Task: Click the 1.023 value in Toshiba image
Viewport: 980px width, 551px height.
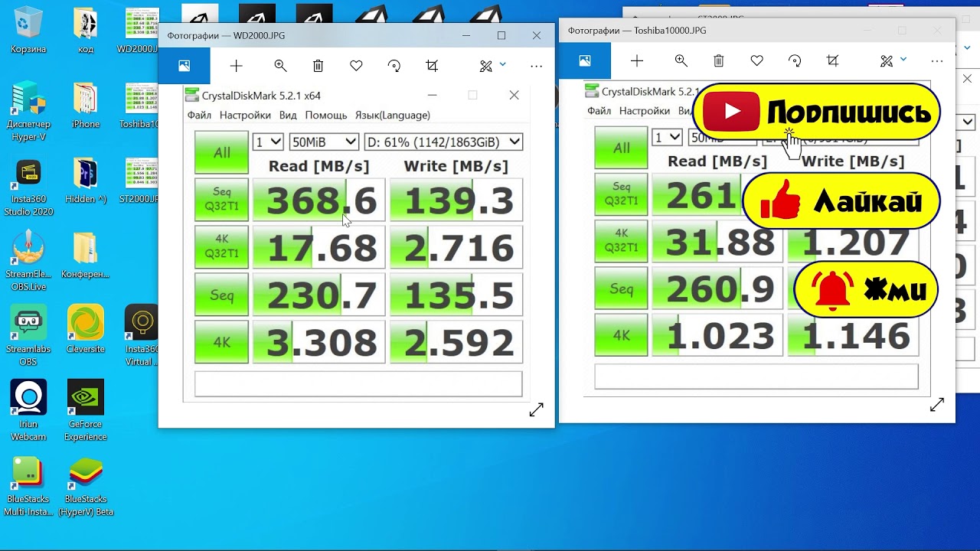Action: point(717,335)
